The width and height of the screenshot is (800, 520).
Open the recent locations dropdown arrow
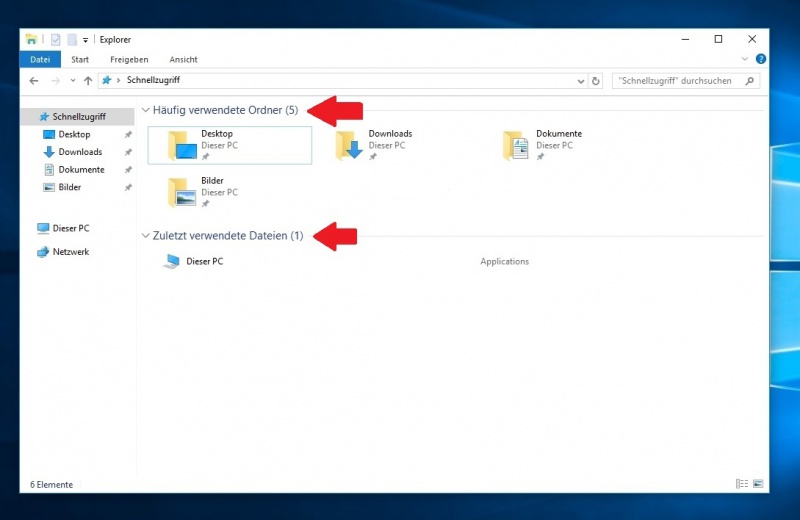coord(73,81)
